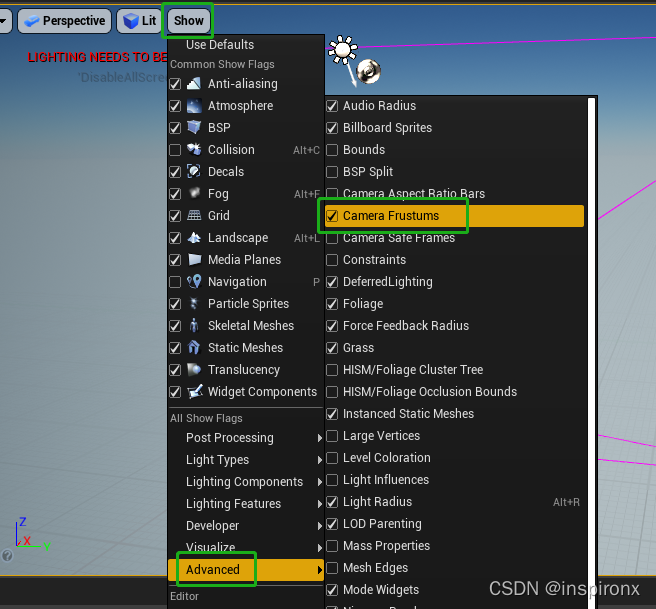Click the Landscape flag icon

click(194, 238)
